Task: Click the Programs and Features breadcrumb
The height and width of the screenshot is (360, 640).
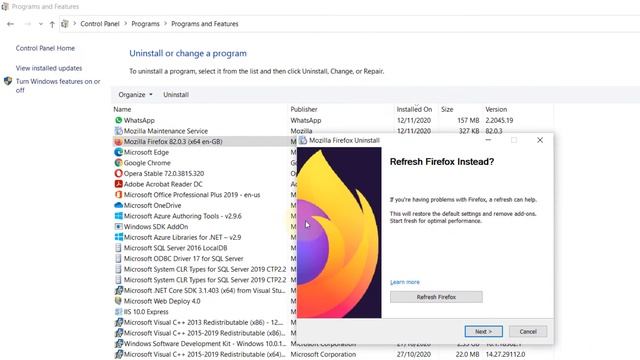Action: point(205,24)
